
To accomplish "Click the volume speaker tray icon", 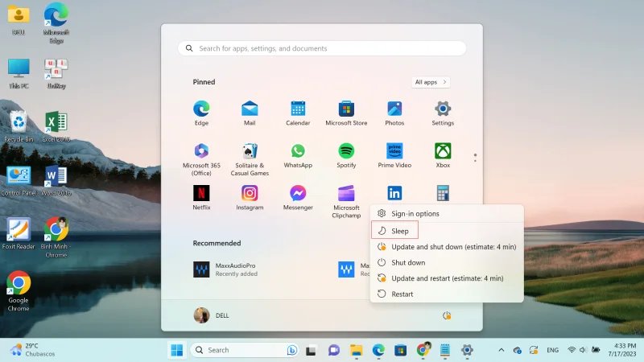I will pyautogui.click(x=583, y=350).
